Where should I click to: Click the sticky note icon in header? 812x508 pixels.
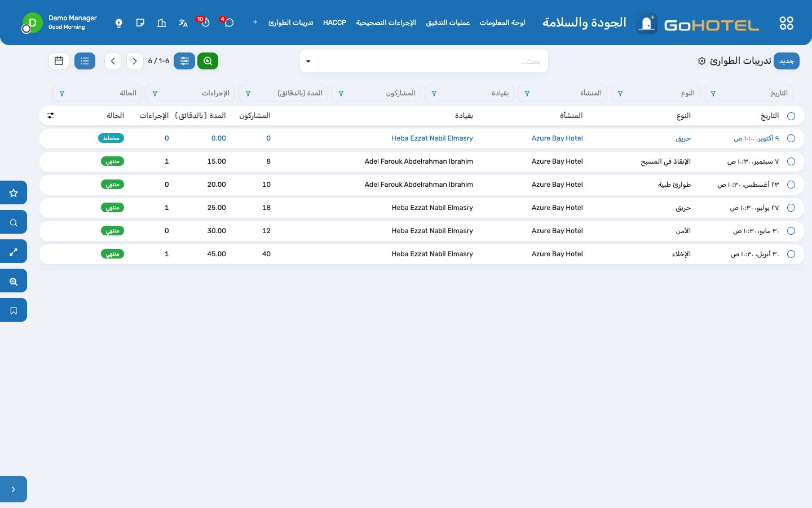(x=140, y=23)
